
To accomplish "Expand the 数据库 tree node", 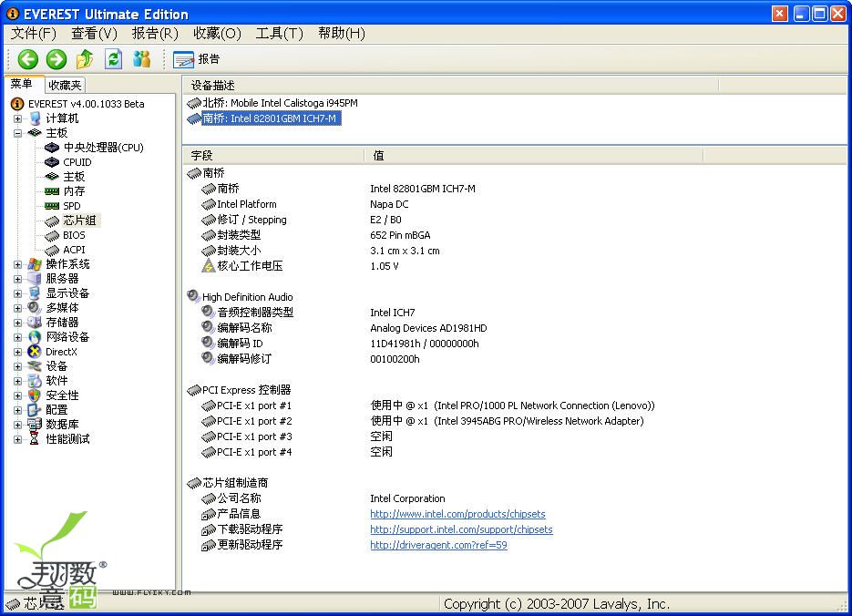I will click(18, 425).
